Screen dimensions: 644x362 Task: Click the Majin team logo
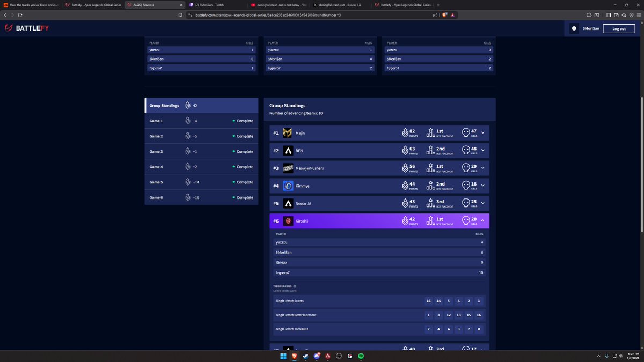tap(288, 133)
